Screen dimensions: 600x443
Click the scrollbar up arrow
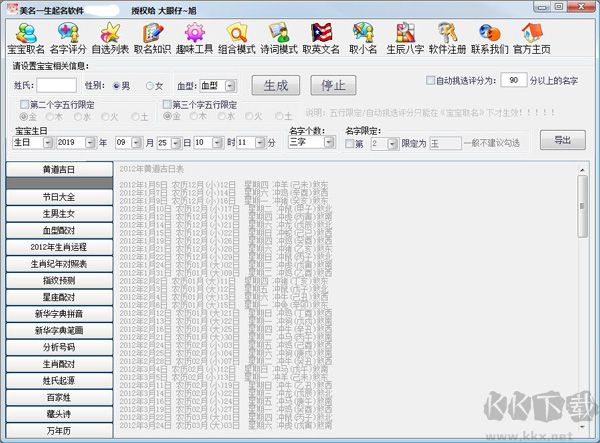pyautogui.click(x=582, y=169)
